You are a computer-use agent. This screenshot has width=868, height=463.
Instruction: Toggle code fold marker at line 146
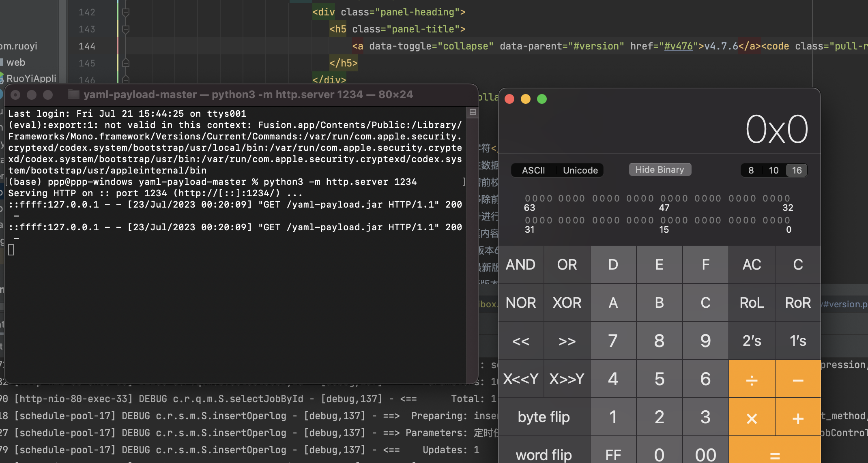click(x=126, y=79)
